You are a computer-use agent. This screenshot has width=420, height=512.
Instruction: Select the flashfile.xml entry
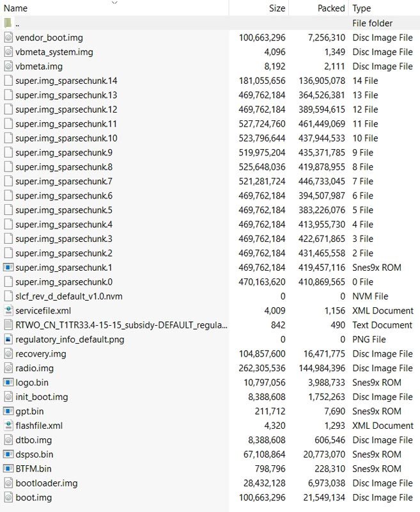coord(39,426)
